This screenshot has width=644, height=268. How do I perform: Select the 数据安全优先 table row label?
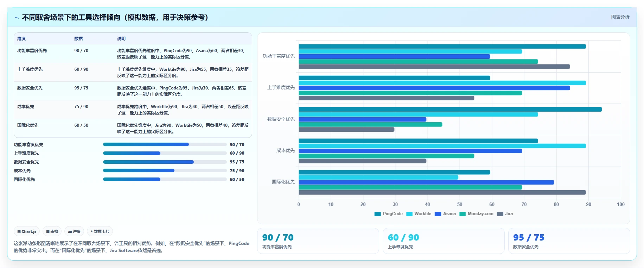tap(30, 88)
